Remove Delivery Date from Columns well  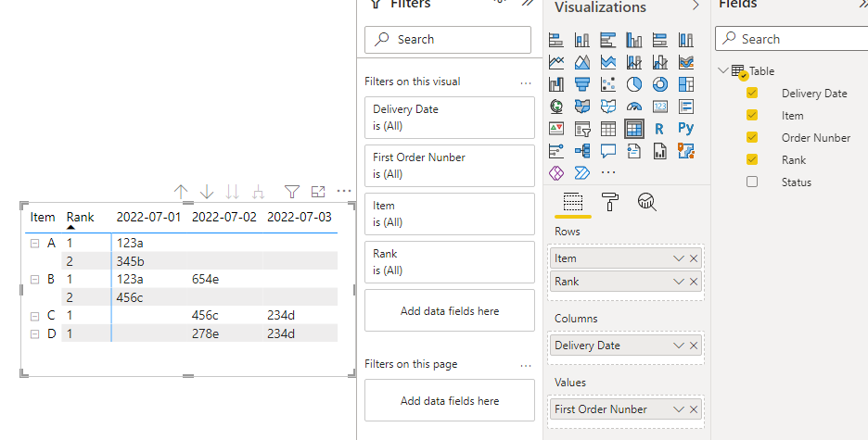click(x=694, y=346)
